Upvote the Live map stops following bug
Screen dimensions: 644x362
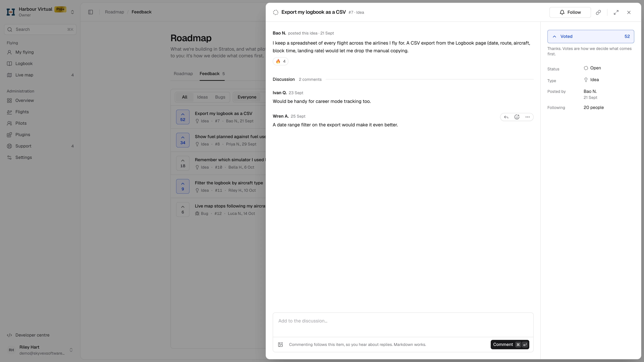tap(183, 209)
